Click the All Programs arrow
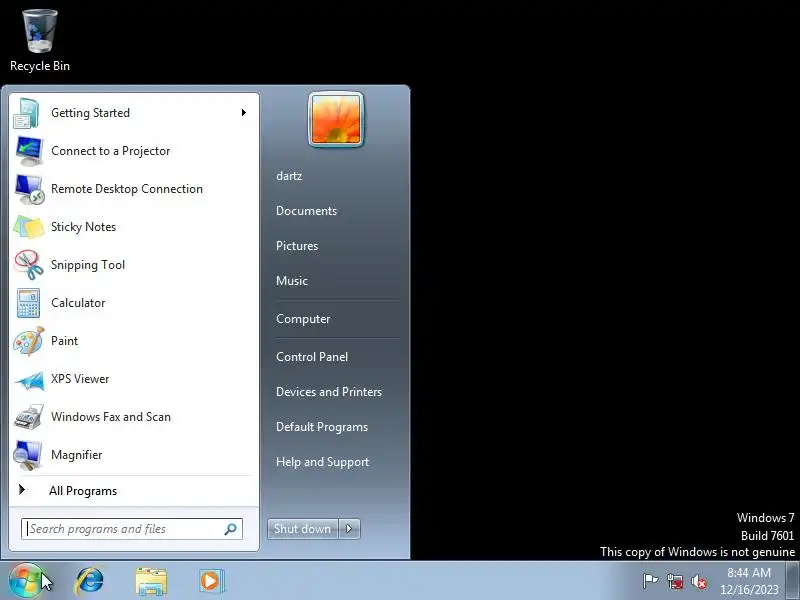Screen dimensions: 800x600 coord(21,490)
